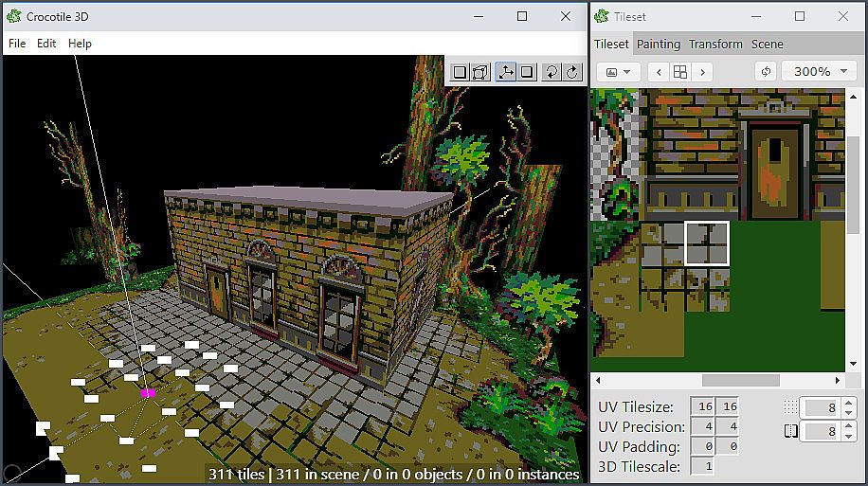Image resolution: width=868 pixels, height=486 pixels.
Task: Increase the bracket-icon spinner value
Action: [x=849, y=425]
